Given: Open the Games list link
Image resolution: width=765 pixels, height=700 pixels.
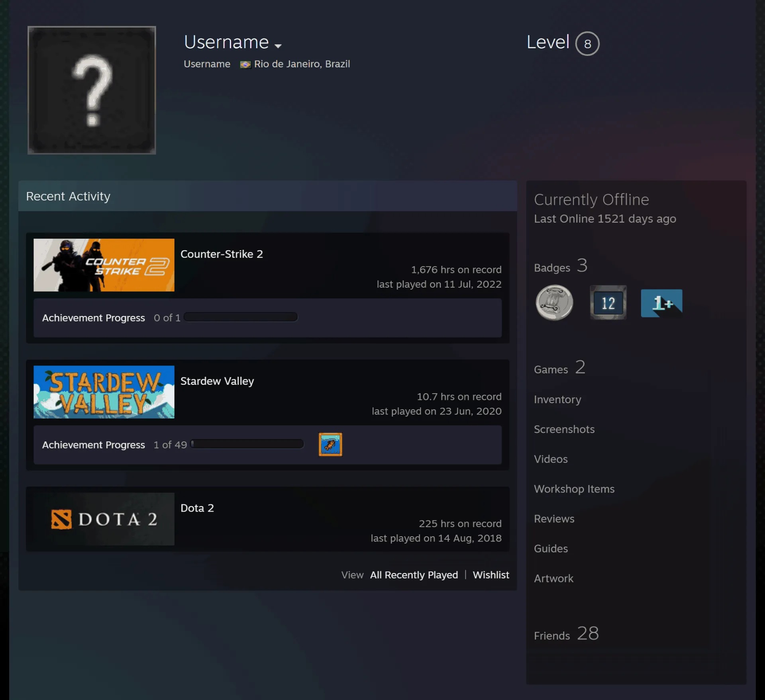Looking at the screenshot, I should (559, 367).
